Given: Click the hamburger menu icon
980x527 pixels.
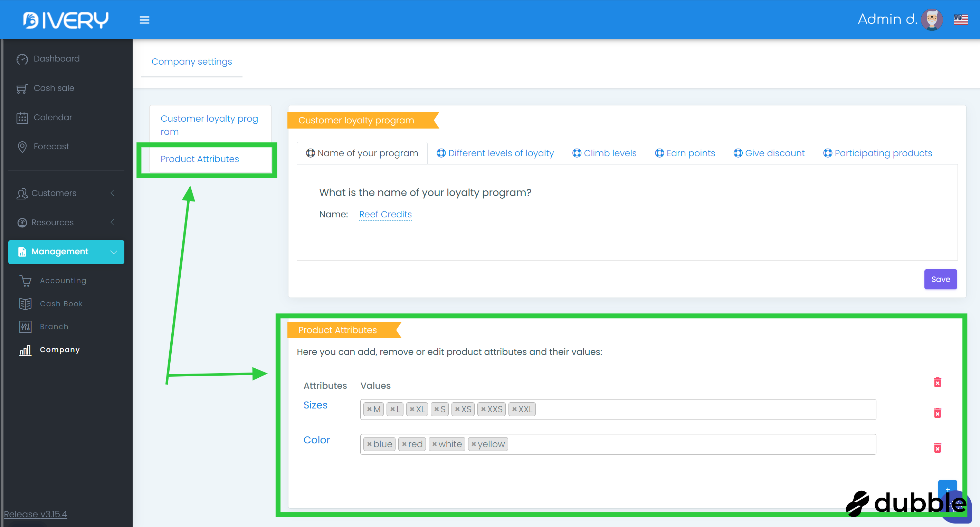Looking at the screenshot, I should coord(144,20).
